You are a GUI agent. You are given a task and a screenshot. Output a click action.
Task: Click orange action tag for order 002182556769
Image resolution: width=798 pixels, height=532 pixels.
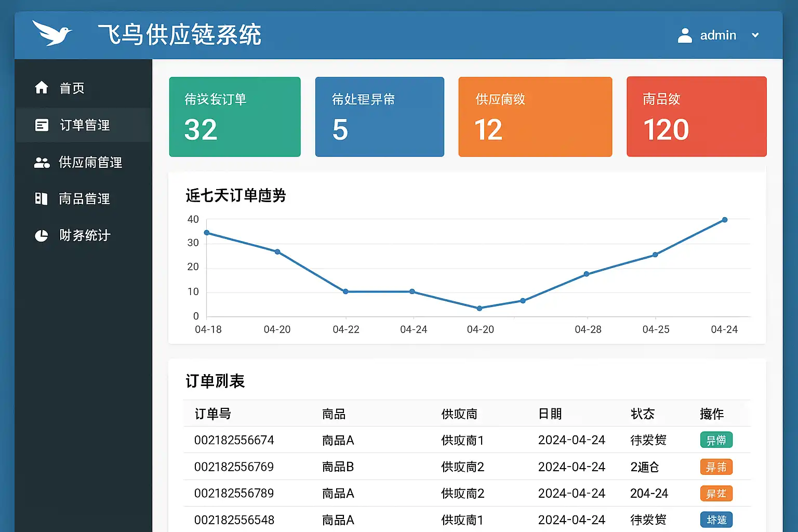pos(716,467)
